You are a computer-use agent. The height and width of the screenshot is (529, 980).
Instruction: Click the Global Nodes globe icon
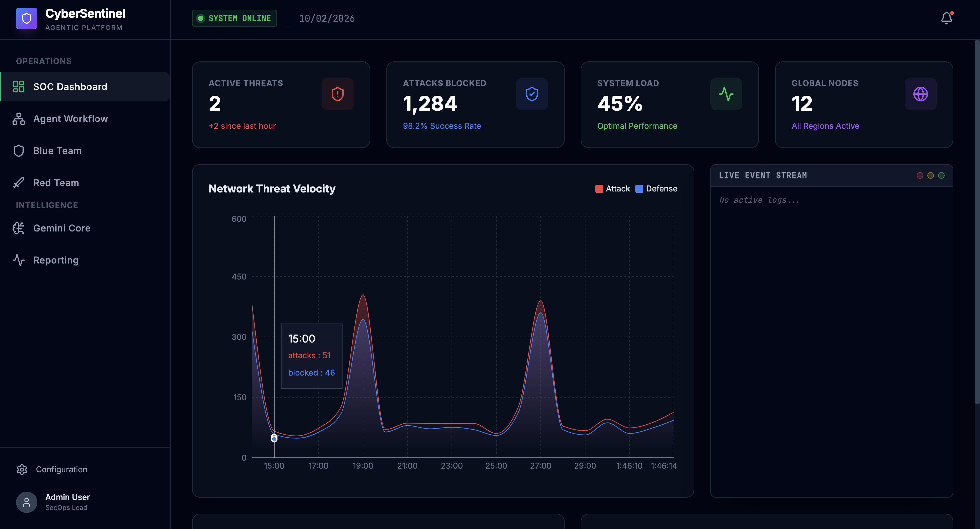920,94
